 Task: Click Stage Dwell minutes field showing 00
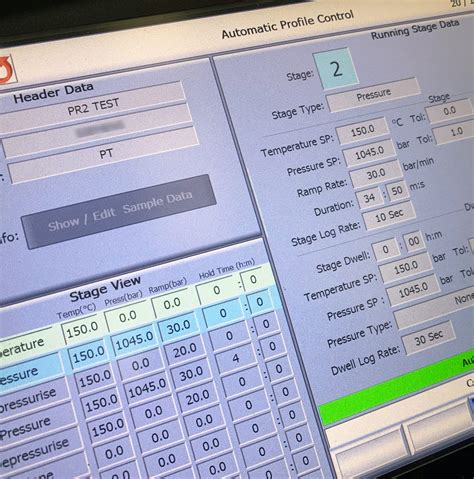(x=413, y=241)
